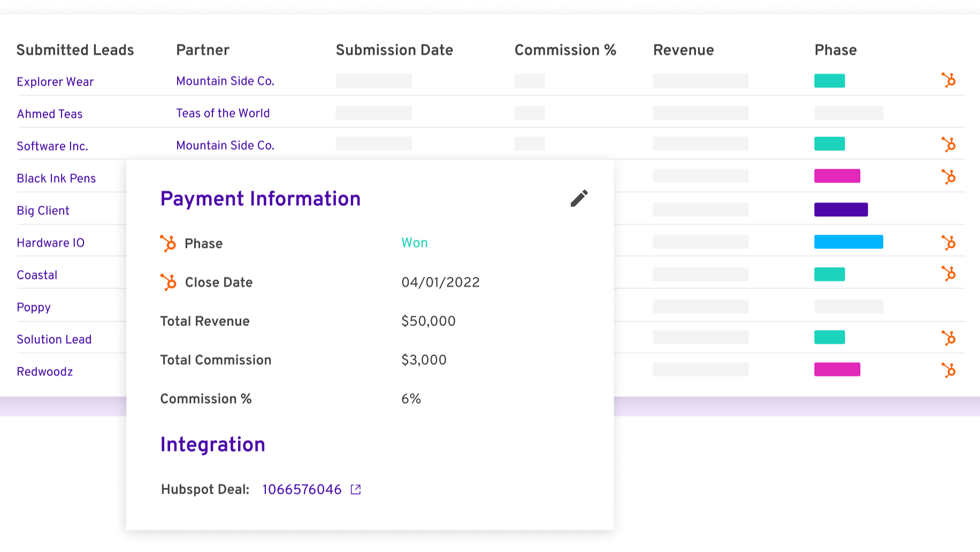Click the close date 04/01/2022
The image size is (980, 552).
point(441,282)
